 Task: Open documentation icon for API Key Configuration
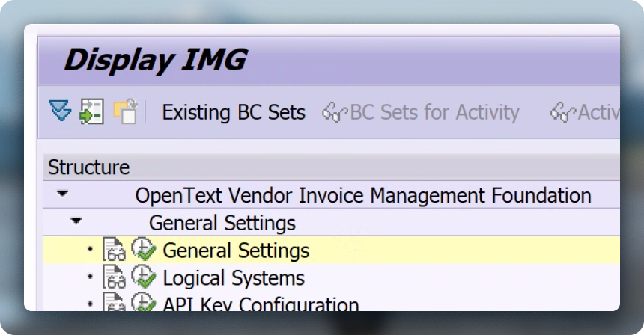(x=114, y=302)
